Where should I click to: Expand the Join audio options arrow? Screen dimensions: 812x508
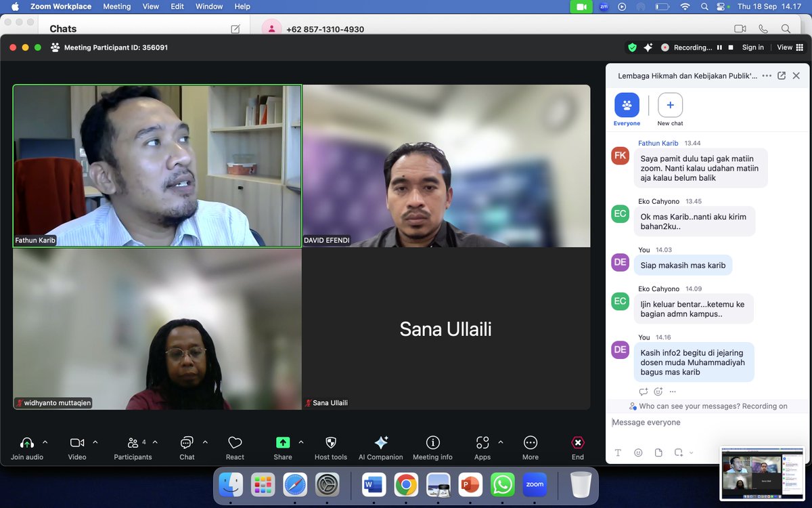[x=45, y=442]
